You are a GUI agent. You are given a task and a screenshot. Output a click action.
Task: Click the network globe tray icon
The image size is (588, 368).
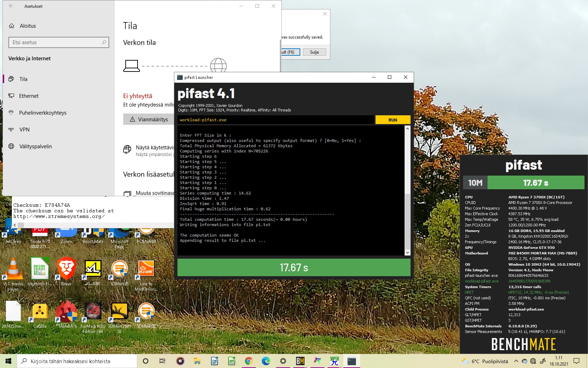point(533,361)
